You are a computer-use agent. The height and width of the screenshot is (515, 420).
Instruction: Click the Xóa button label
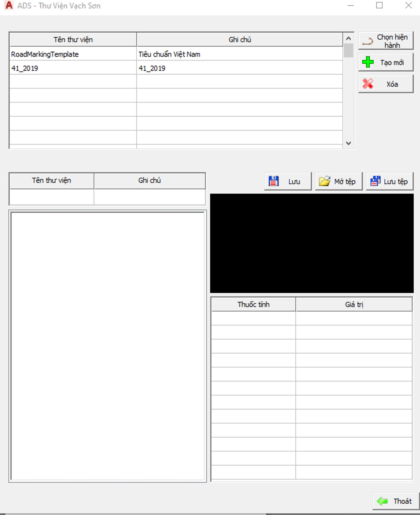pos(392,84)
